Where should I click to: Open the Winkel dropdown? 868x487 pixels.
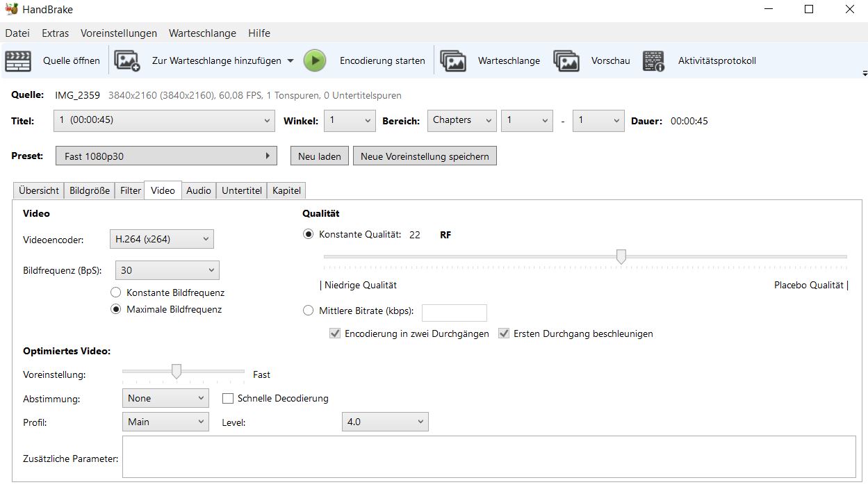click(x=350, y=120)
